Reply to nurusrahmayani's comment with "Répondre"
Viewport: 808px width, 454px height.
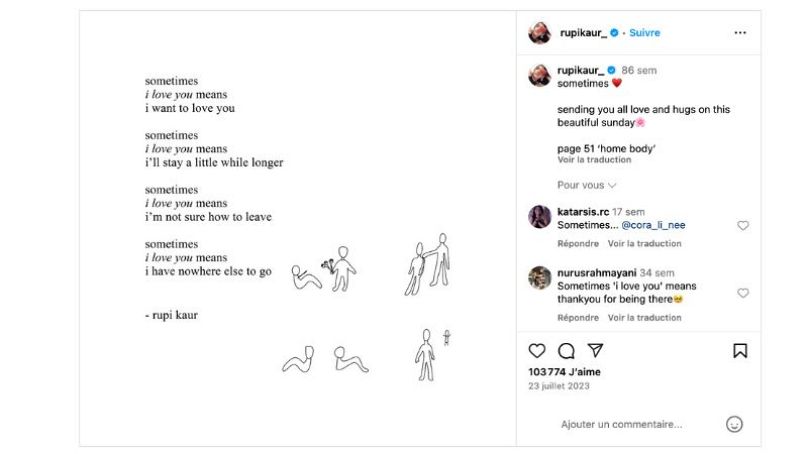(x=578, y=317)
